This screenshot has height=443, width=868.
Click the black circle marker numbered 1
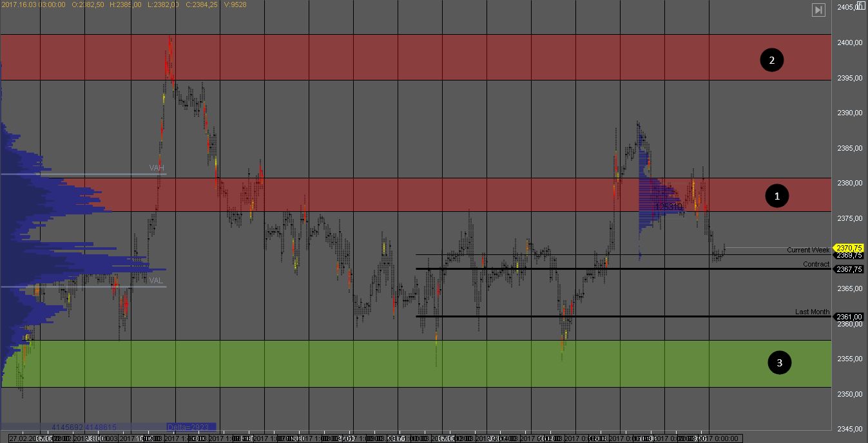[x=777, y=196]
